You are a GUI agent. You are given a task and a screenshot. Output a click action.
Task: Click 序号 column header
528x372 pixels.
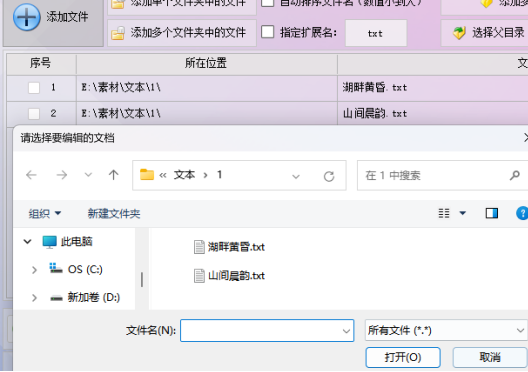click(x=41, y=63)
